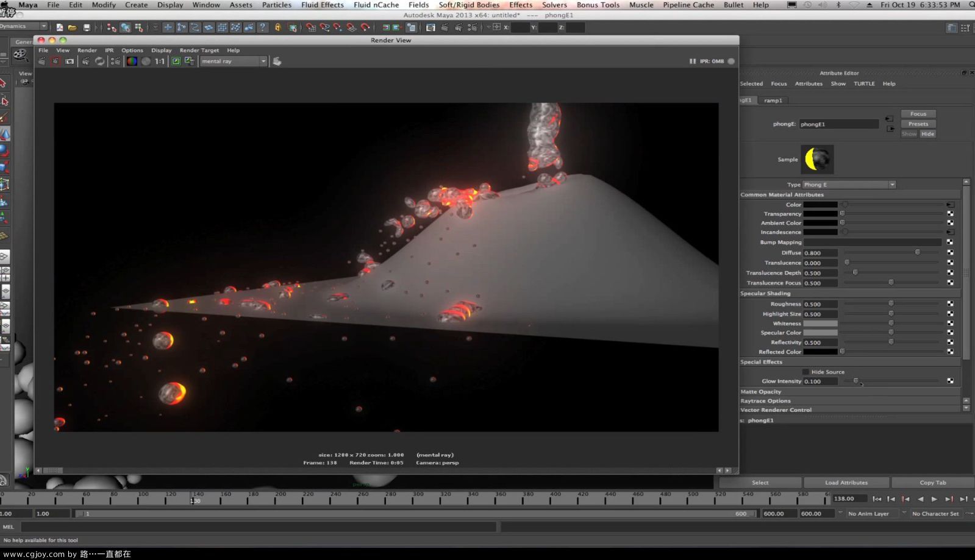Open the Phong E material Type dropdown
This screenshot has height=560, width=975.
[x=849, y=185]
